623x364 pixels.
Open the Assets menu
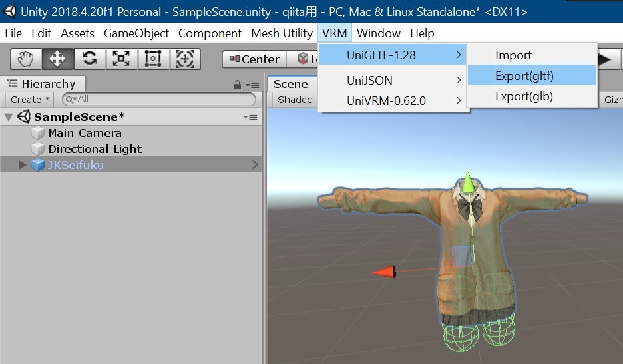pos(77,33)
